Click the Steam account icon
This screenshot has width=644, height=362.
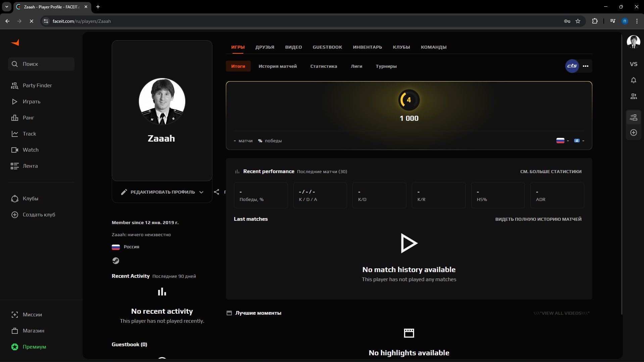(x=115, y=261)
